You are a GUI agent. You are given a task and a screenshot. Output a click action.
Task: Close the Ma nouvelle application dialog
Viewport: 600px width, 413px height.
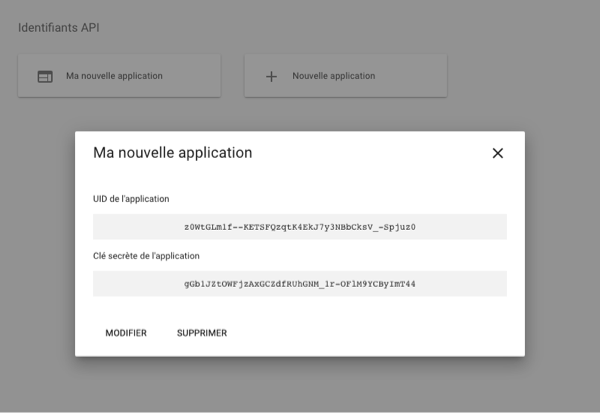coord(497,153)
